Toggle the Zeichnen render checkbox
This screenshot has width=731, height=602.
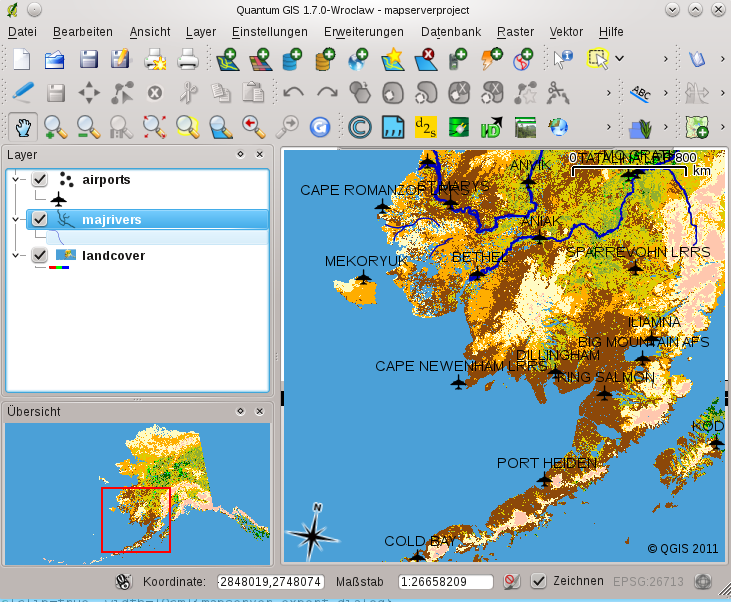(x=538, y=581)
